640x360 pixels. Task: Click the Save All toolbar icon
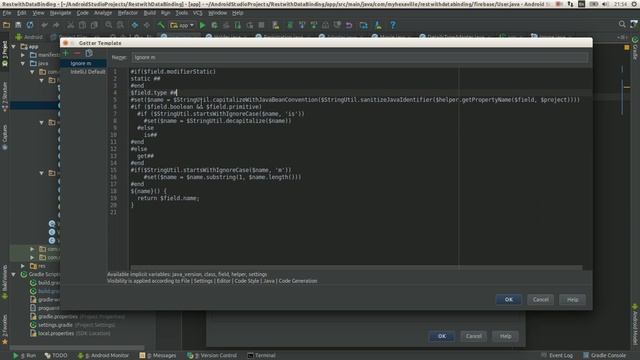(18, 25)
